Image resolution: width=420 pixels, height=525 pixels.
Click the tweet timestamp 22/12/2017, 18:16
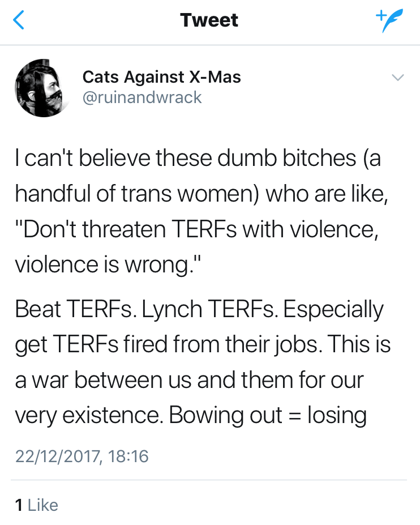pos(82,456)
